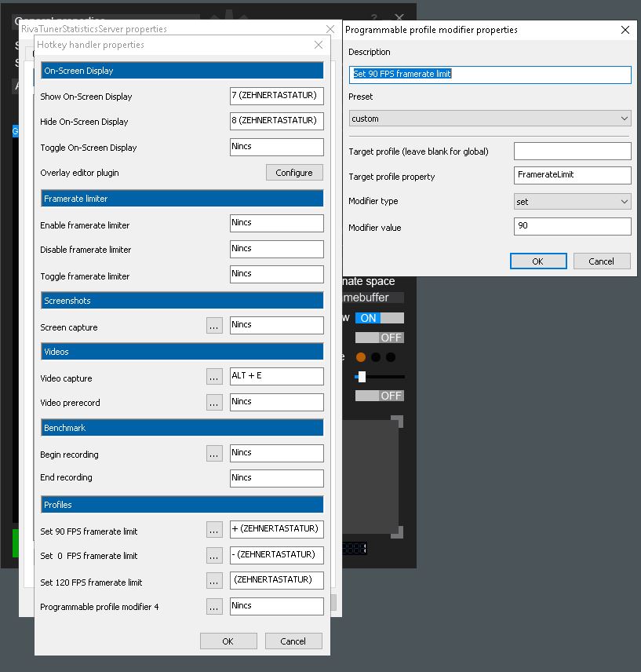Click the Benchmark section header
The width and height of the screenshot is (641, 672).
tap(182, 428)
